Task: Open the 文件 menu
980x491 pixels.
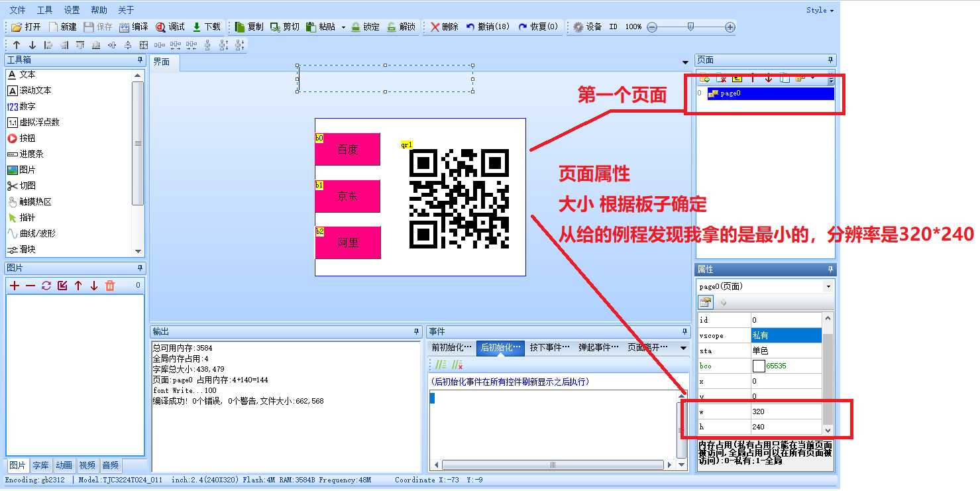Action: (18, 10)
